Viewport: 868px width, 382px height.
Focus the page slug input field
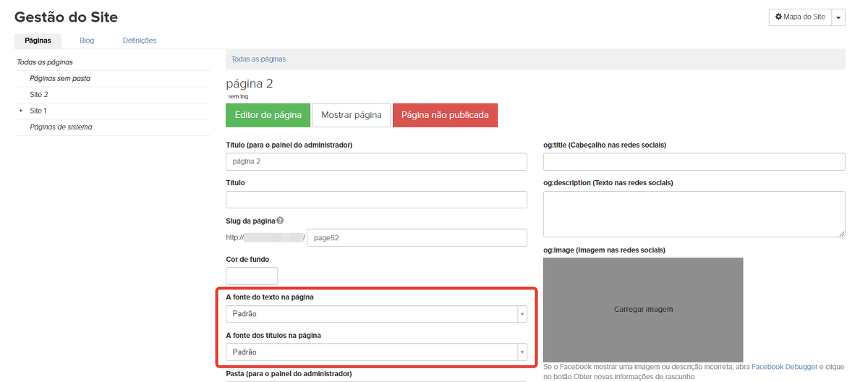pyautogui.click(x=417, y=237)
